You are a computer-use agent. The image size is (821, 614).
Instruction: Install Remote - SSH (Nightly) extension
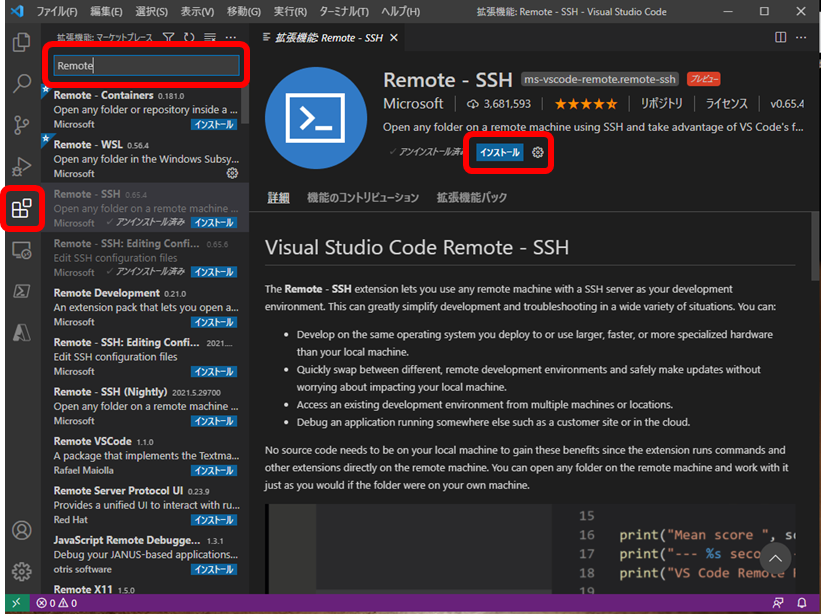[x=214, y=421]
